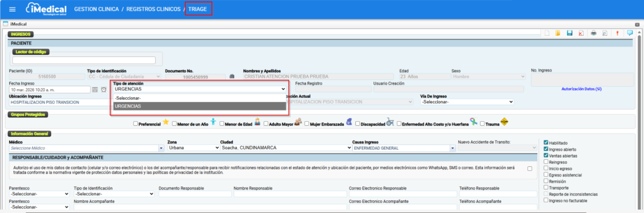Click the printer icon
The width and height of the screenshot is (644, 213).
[x=593, y=33]
